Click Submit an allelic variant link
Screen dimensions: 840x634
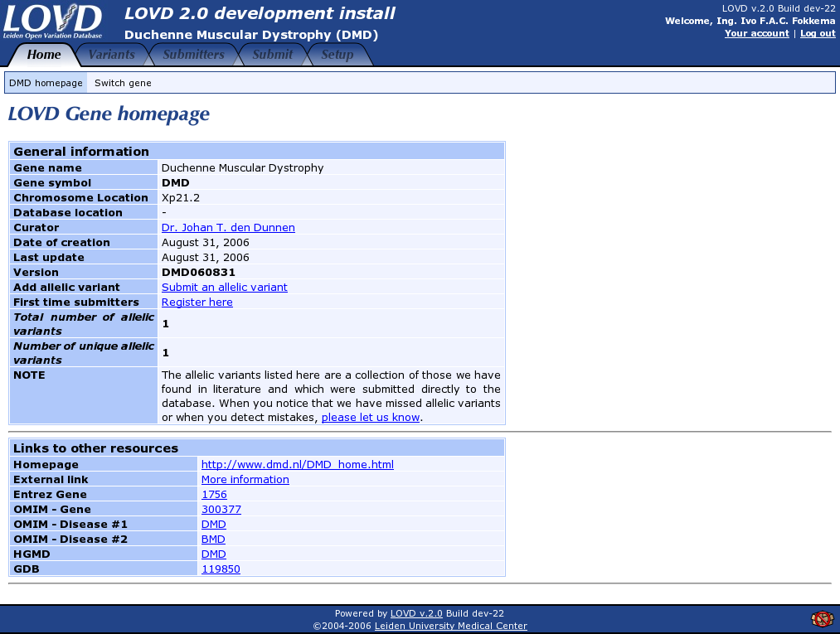point(225,287)
